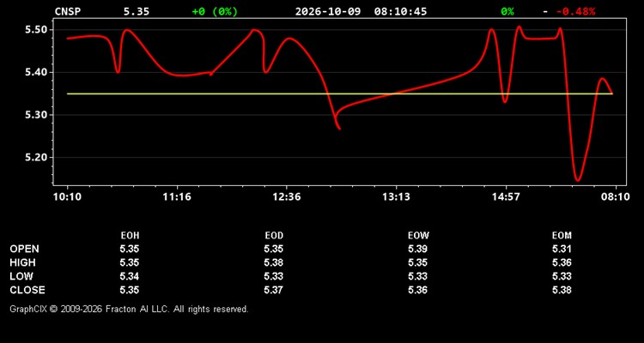
Task: Select the current price 5.35 next to CNSP
Action: [137, 11]
